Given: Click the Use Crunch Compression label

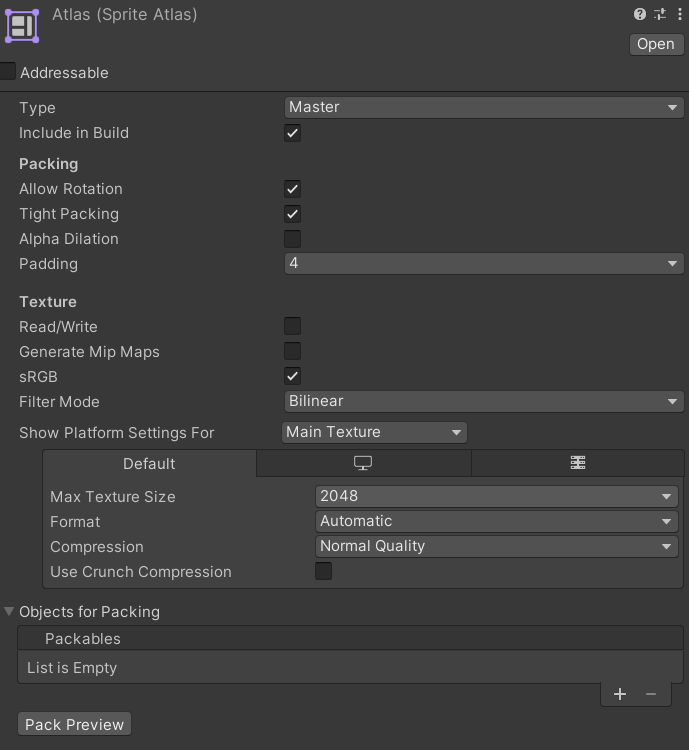Looking at the screenshot, I should pos(141,572).
